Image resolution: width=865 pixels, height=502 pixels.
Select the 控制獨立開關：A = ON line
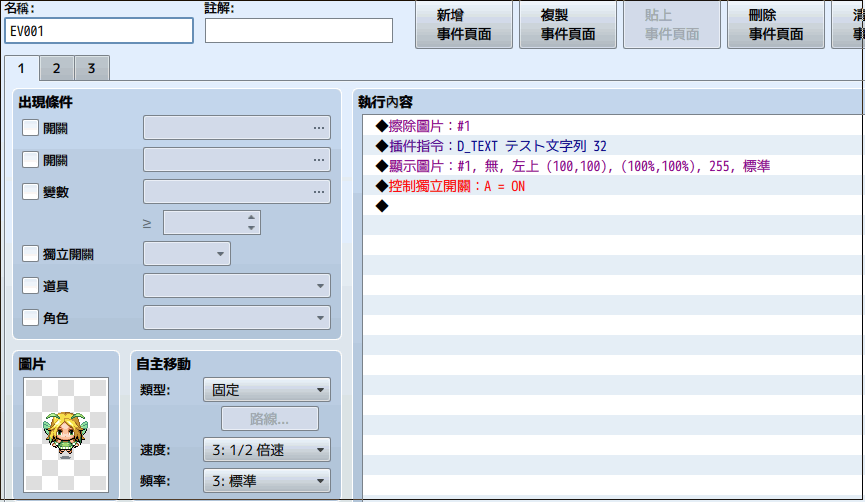pyautogui.click(x=613, y=186)
